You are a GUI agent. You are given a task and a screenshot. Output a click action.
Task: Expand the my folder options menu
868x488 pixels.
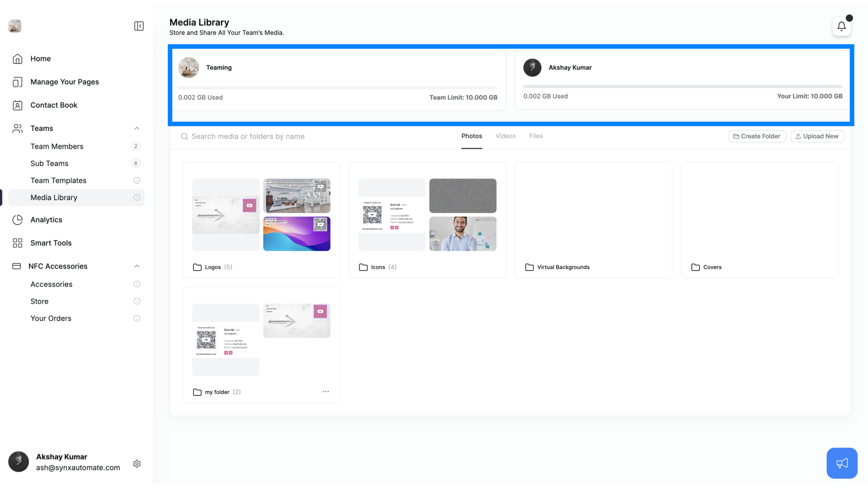coord(325,391)
